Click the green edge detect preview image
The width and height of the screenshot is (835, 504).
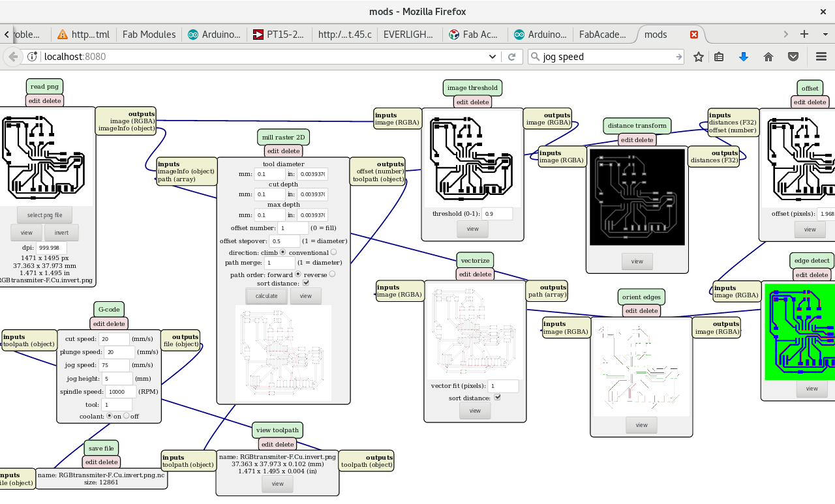800,332
